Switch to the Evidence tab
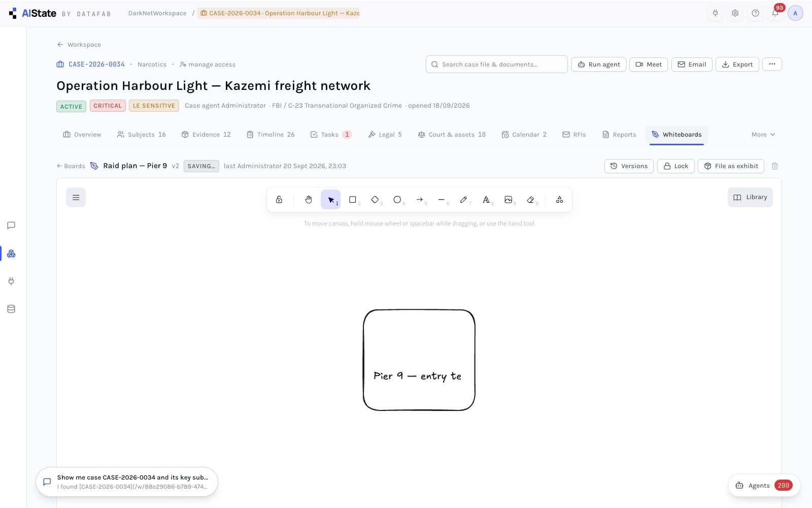 click(x=206, y=135)
